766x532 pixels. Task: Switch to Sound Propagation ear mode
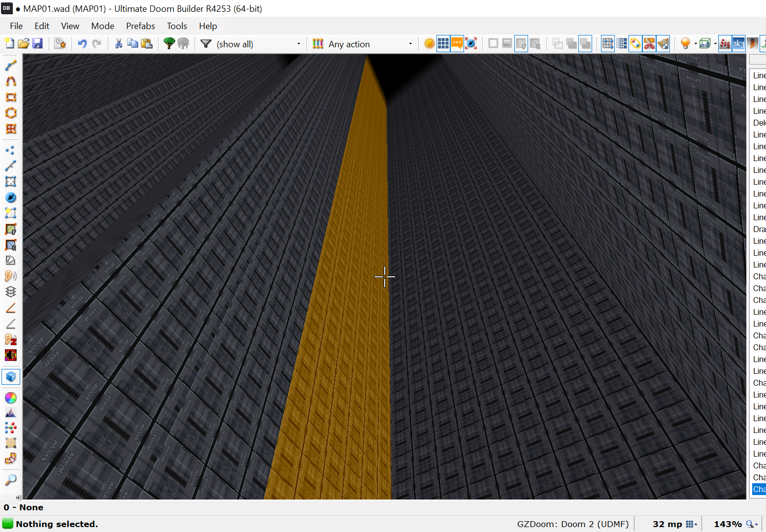point(10,276)
